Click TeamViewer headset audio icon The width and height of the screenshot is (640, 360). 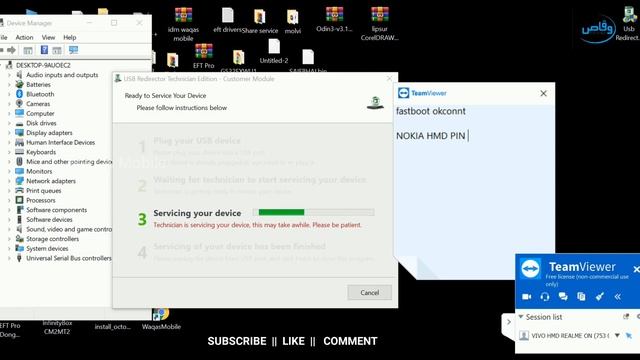coord(544,296)
